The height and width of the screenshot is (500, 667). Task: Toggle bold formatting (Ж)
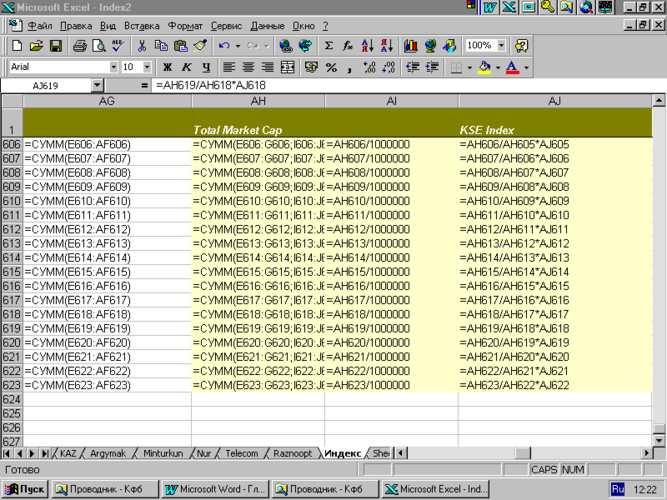click(167, 67)
